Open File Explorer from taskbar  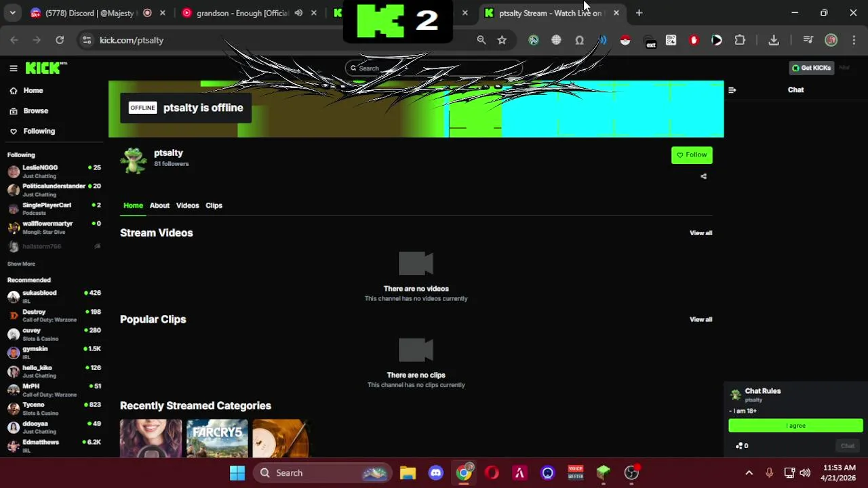pyautogui.click(x=408, y=473)
